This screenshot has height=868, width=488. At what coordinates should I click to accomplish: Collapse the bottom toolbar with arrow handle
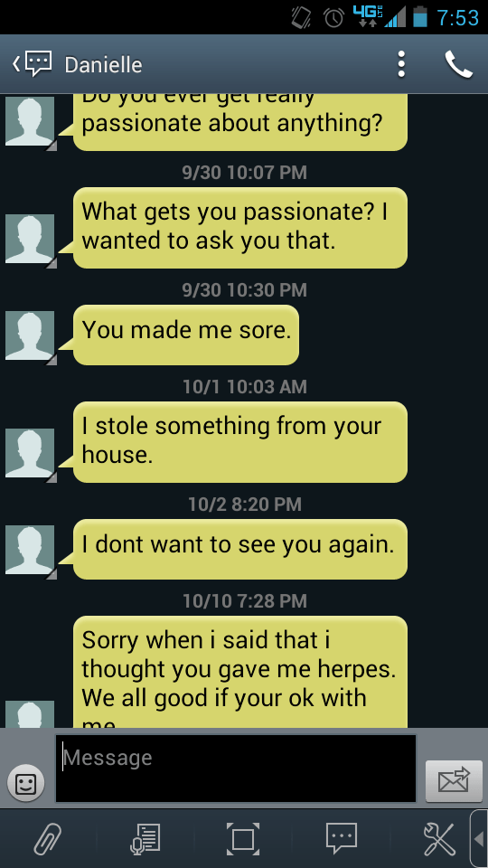[x=479, y=839]
